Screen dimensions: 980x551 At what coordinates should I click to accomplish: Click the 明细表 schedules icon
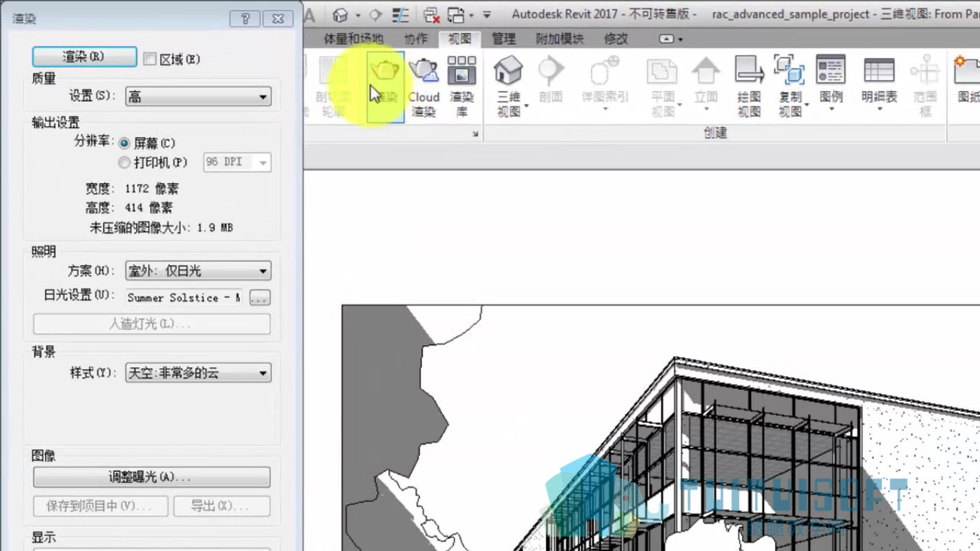point(879,70)
